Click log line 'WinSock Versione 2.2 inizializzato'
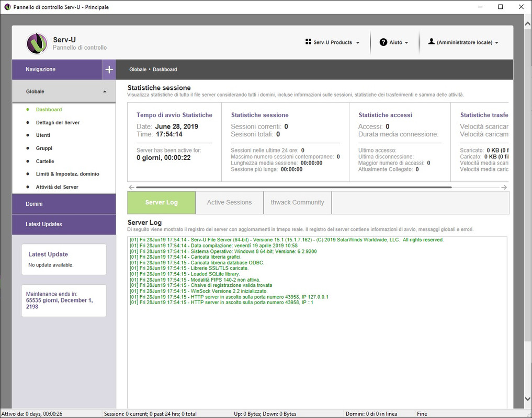This screenshot has width=532, height=418. click(x=198, y=291)
